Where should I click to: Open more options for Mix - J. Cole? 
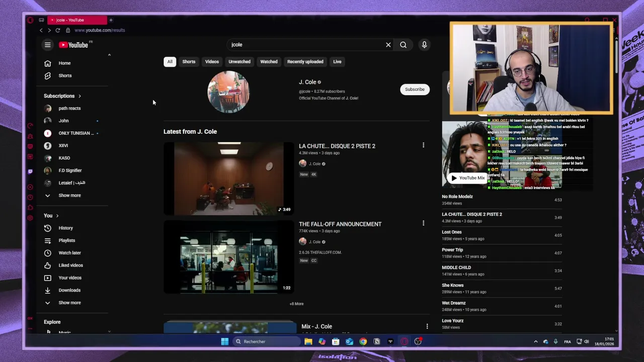[x=427, y=326]
